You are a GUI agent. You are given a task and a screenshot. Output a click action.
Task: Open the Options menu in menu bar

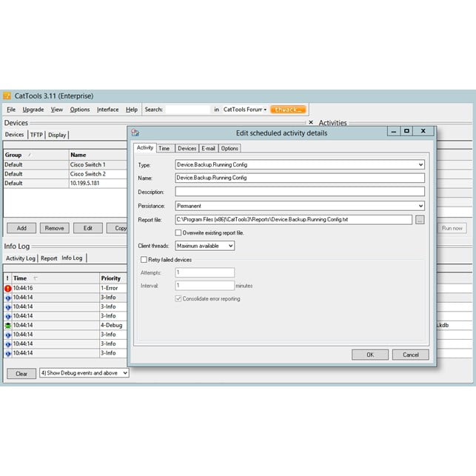80,110
